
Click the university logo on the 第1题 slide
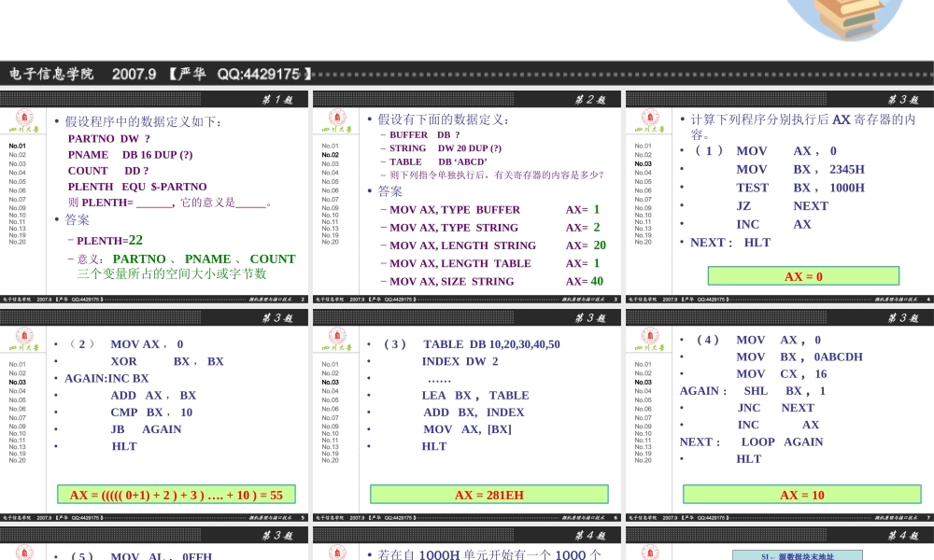click(24, 122)
